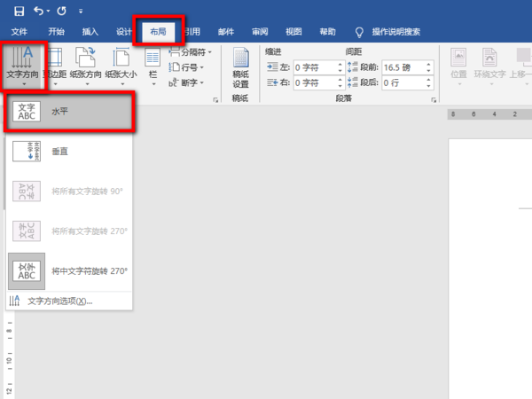532x399 pixels.
Task: Open the 纸张方向 orientation button
Action: coord(86,66)
